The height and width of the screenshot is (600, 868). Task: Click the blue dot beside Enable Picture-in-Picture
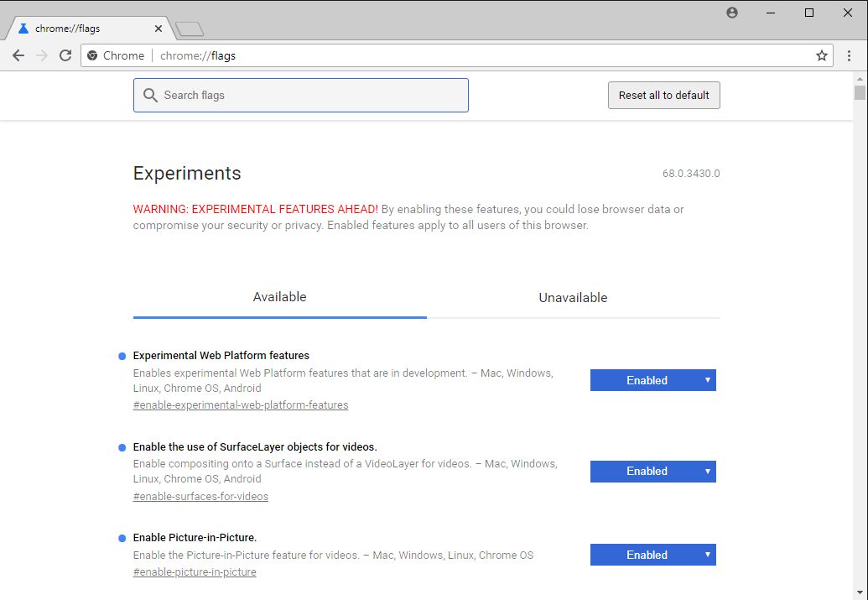point(122,538)
